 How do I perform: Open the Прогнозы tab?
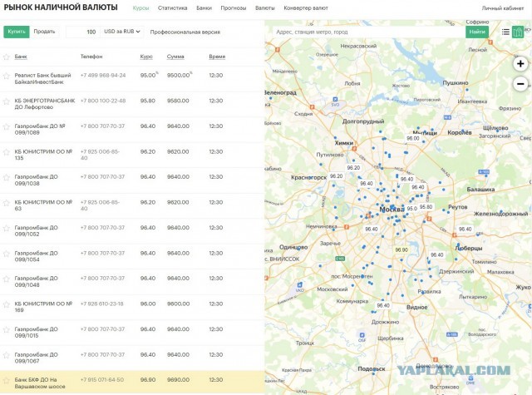click(234, 7)
